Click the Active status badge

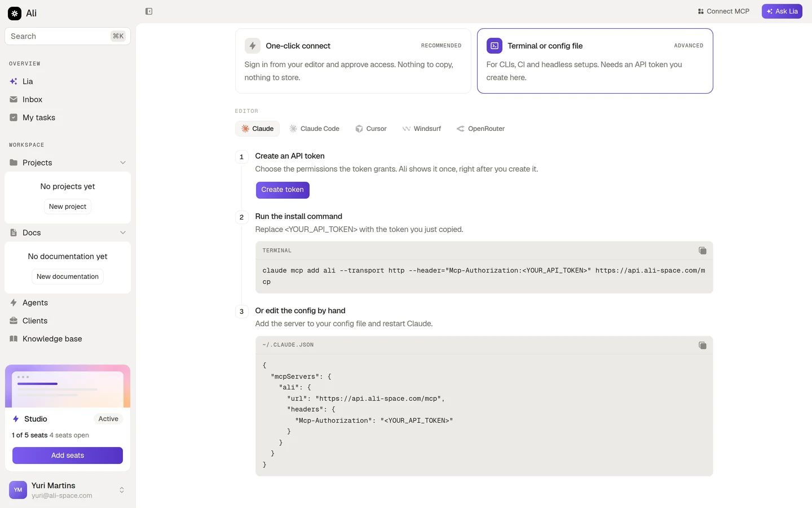point(108,419)
